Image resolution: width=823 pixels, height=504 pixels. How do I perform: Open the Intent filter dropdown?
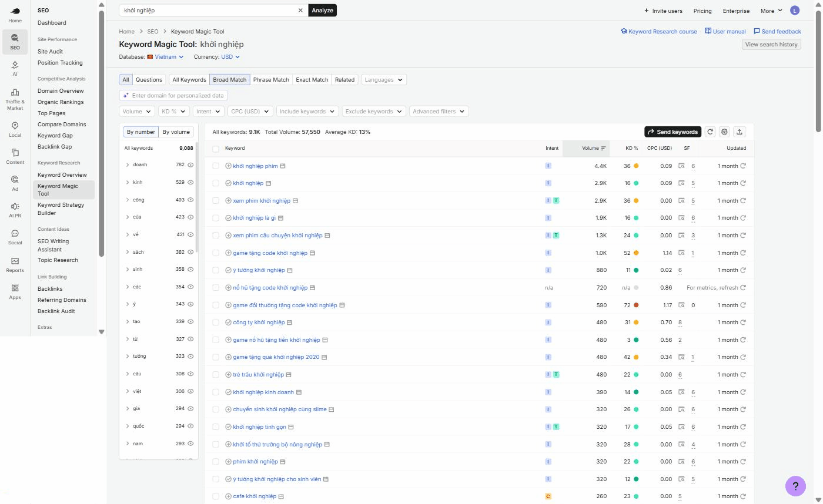coord(209,112)
